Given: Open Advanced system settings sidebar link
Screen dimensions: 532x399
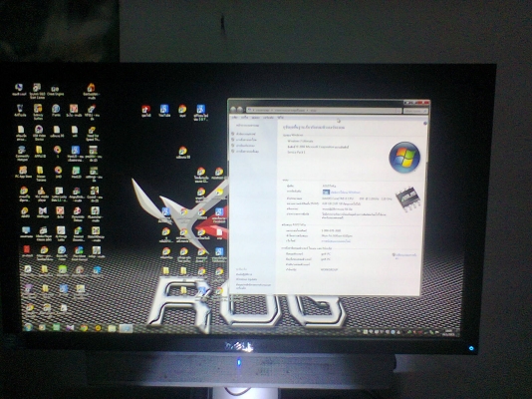Looking at the screenshot, I should click(x=247, y=151).
